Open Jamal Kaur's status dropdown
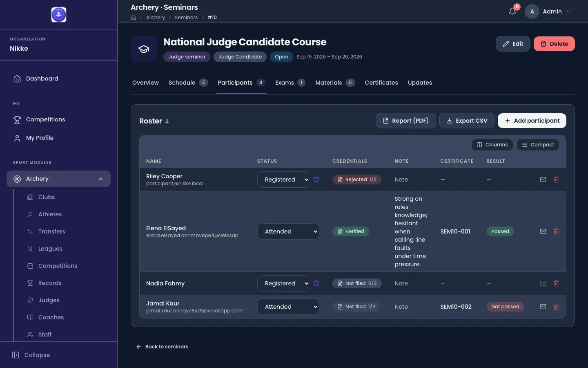This screenshot has width=588, height=368. tap(288, 307)
